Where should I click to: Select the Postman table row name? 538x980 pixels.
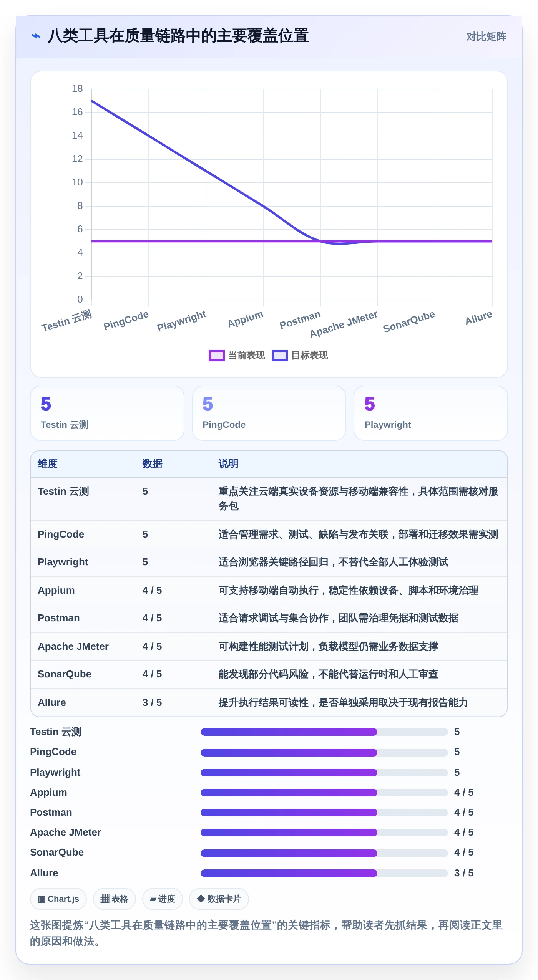point(59,618)
